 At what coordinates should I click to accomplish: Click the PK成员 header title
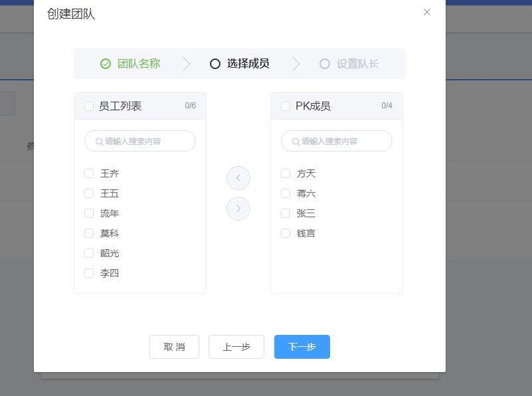313,106
